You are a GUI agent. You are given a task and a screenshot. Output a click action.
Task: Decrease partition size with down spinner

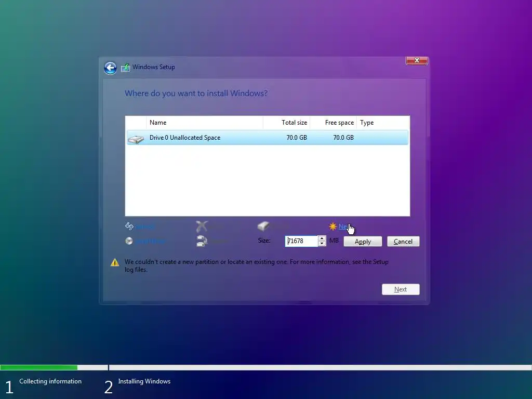tap(322, 244)
